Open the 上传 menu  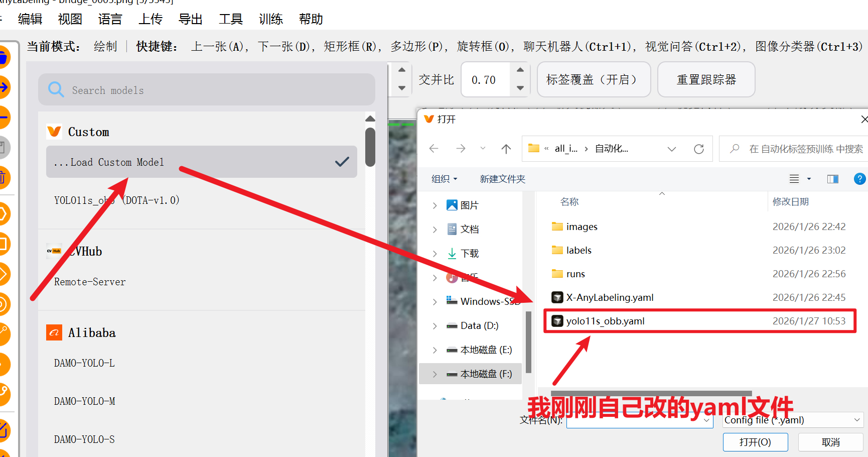[151, 19]
